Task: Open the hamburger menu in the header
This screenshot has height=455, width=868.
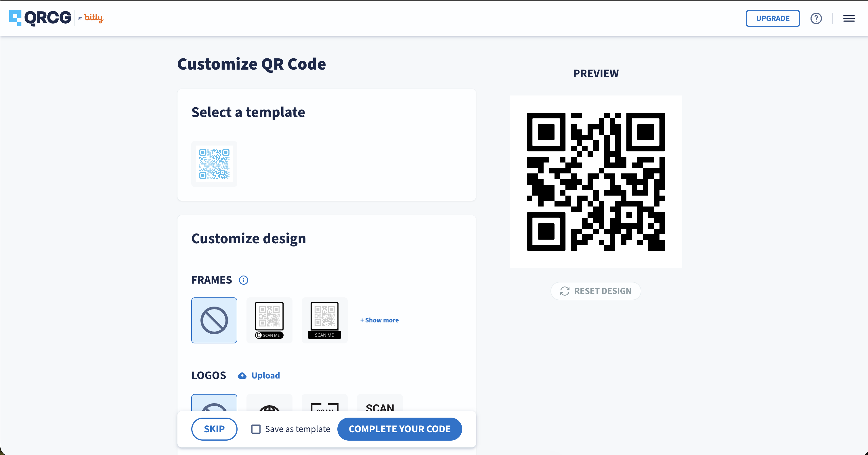Action: (x=849, y=18)
